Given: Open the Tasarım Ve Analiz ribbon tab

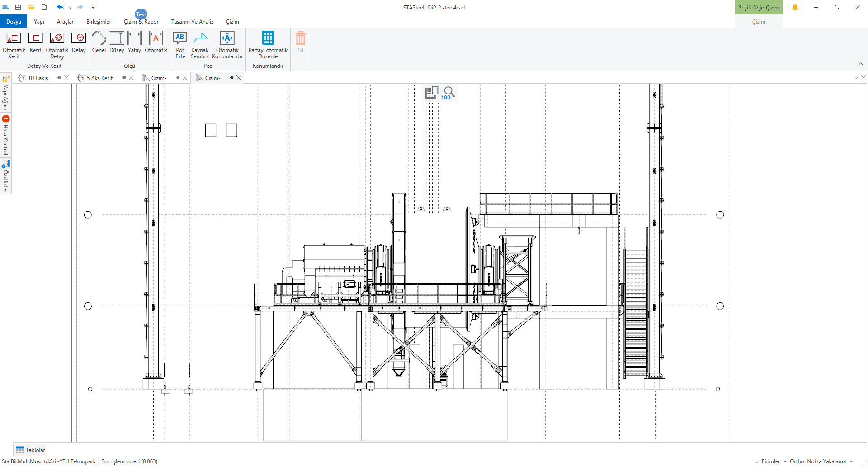Looking at the screenshot, I should pos(192,22).
